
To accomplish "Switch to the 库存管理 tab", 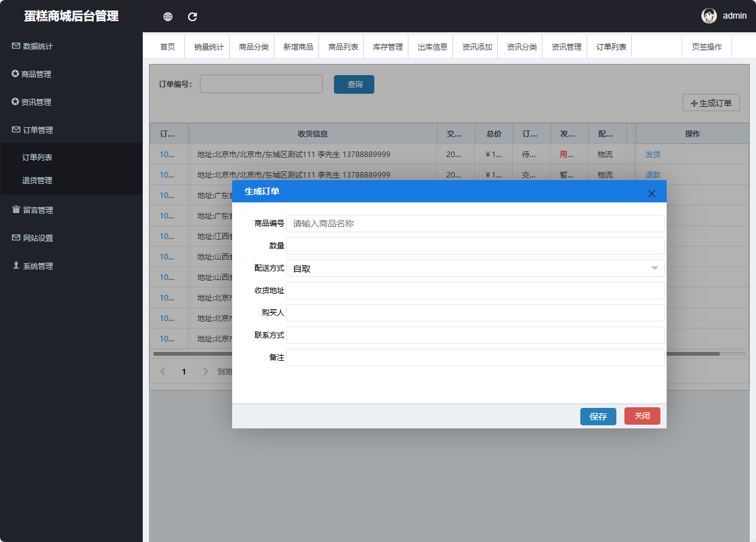I will pos(387,47).
